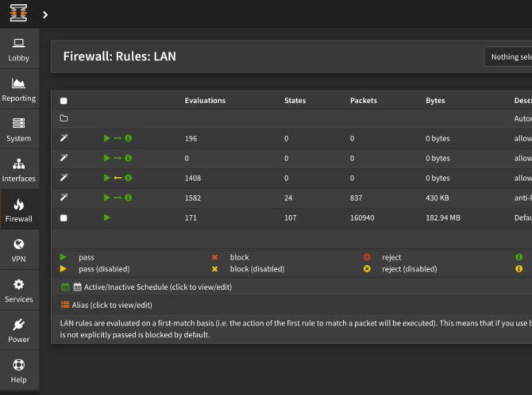Screen dimensions: 532x395
Task: Open the Services sidebar section
Action: pos(19,290)
